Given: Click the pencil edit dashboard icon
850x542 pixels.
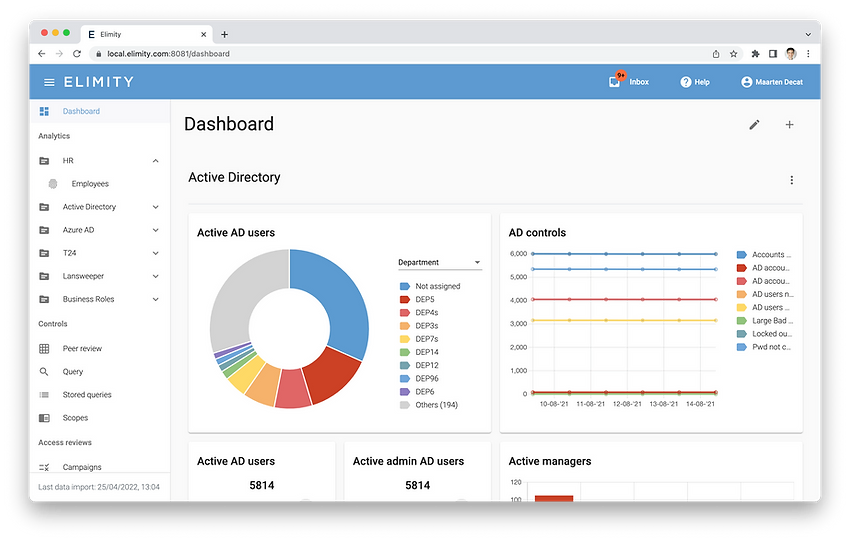Looking at the screenshot, I should click(x=754, y=125).
